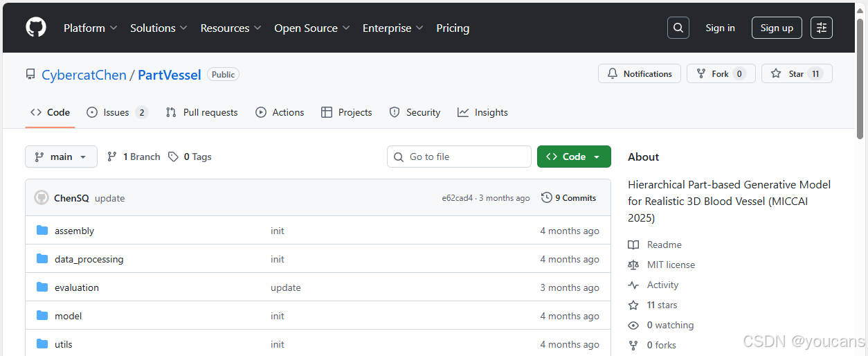Open the model folder name
Image resolution: width=868 pixels, height=356 pixels.
(x=68, y=316)
